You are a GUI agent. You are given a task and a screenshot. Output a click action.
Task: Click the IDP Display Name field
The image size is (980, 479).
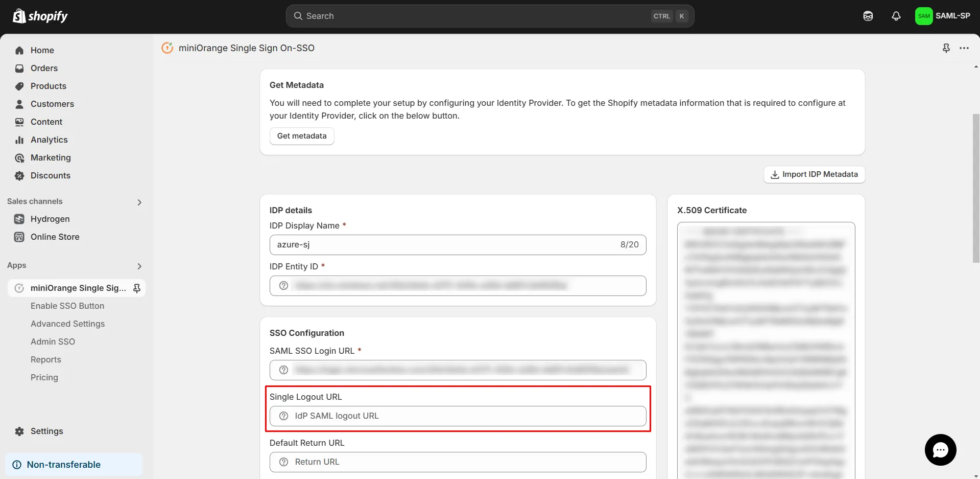coord(458,245)
